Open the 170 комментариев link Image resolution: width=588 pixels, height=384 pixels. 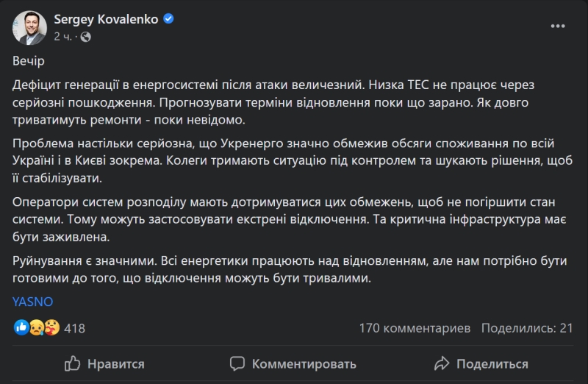click(415, 327)
